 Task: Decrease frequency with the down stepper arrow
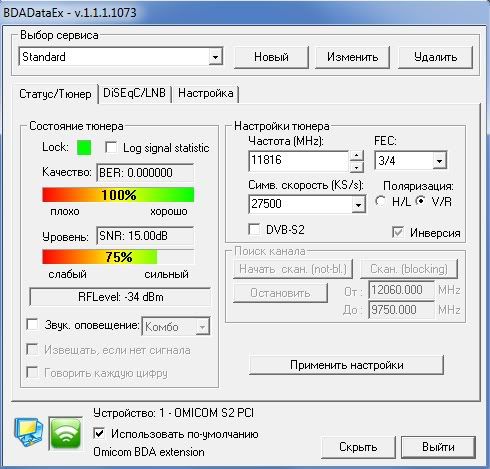[357, 167]
